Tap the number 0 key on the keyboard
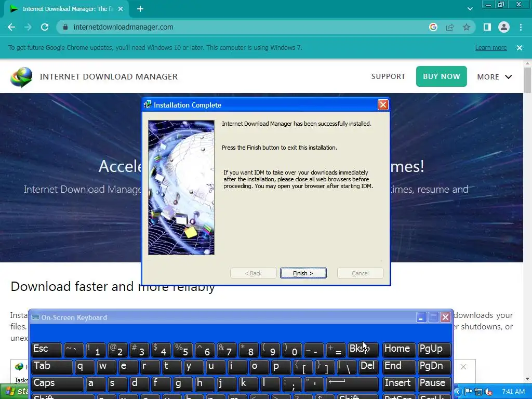Viewport: 532px width, 399px height. pyautogui.click(x=292, y=350)
